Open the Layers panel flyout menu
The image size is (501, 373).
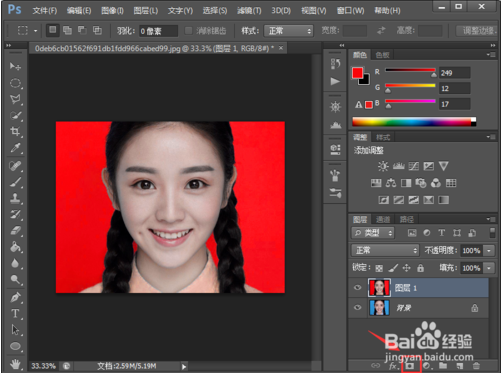coord(490,219)
